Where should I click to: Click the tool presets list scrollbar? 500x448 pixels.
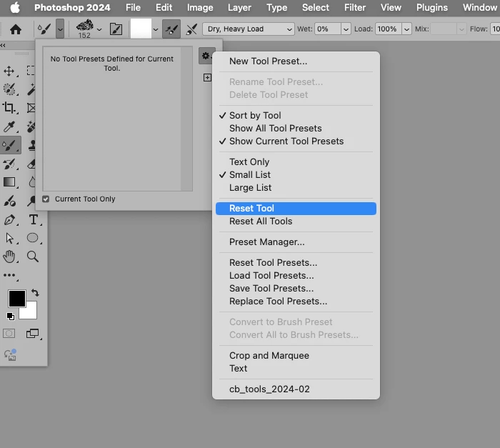click(x=186, y=119)
